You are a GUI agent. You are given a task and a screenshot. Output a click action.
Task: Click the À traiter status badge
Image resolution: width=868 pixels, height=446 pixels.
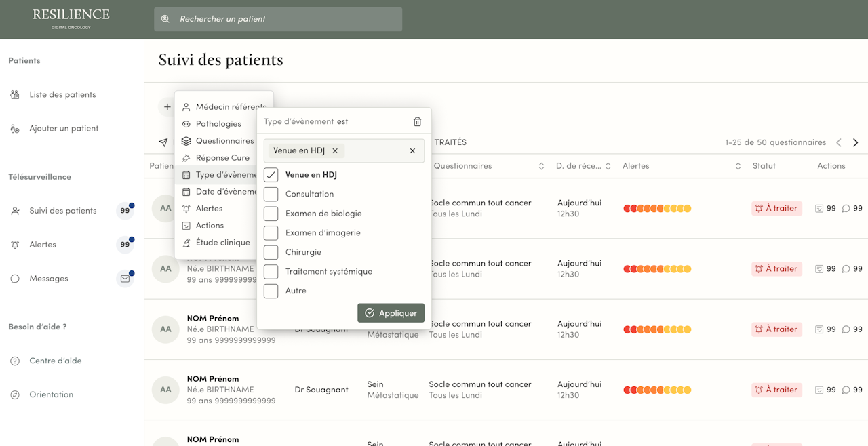(x=776, y=209)
